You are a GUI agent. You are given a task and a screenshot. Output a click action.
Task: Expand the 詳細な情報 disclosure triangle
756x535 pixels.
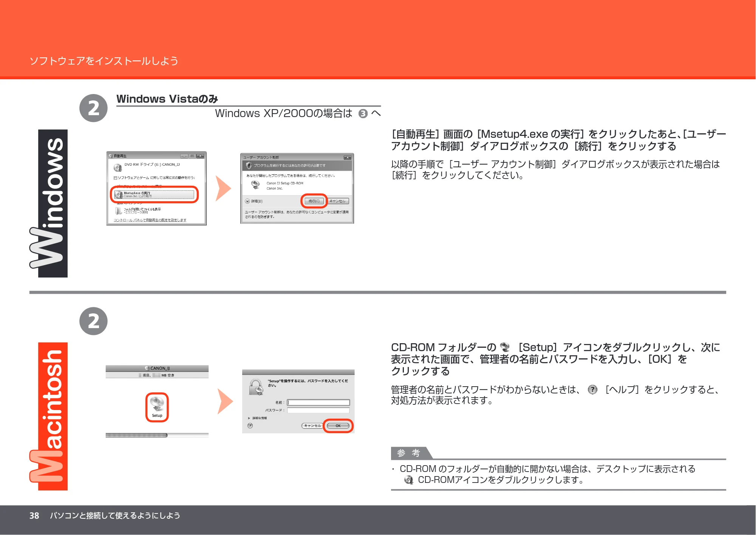tap(249, 418)
